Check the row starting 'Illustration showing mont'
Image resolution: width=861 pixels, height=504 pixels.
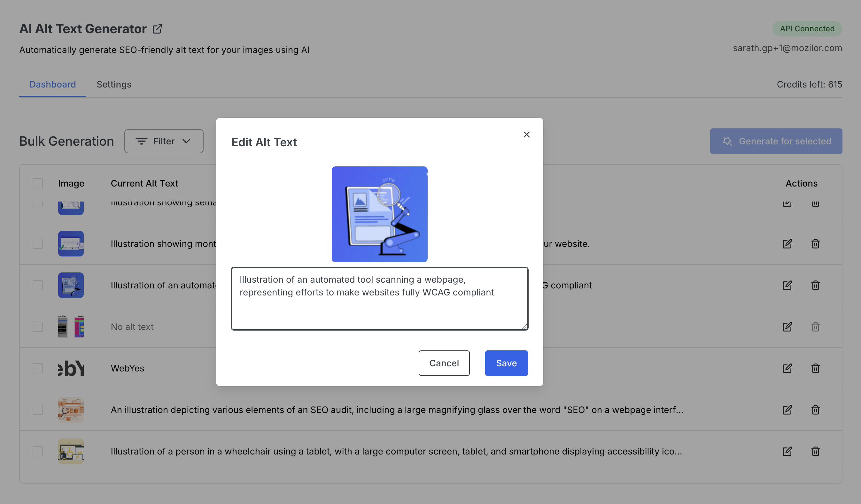coord(38,244)
